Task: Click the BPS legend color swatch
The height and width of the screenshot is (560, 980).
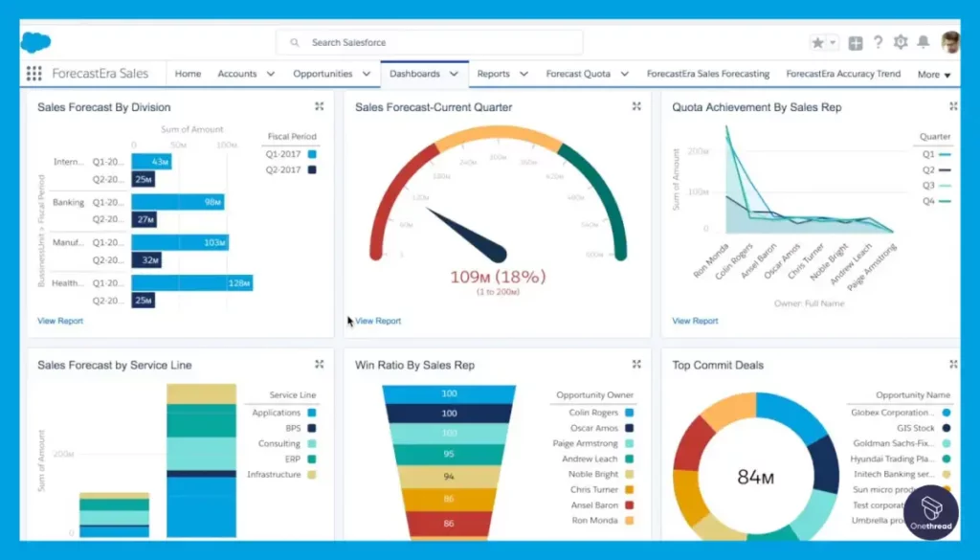Action: click(312, 428)
